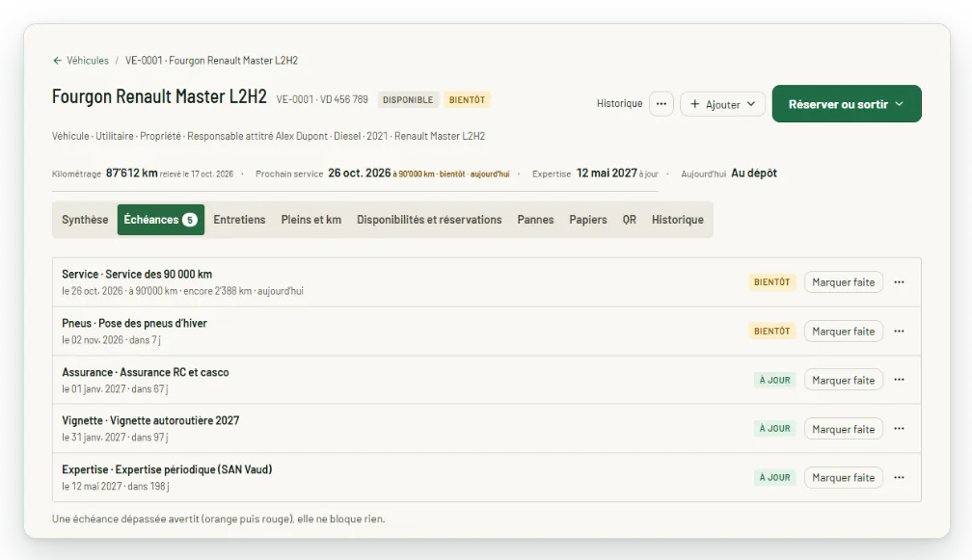Click "Expertise · Expertise périodique (SAN Vaud)" title

pyautogui.click(x=167, y=469)
